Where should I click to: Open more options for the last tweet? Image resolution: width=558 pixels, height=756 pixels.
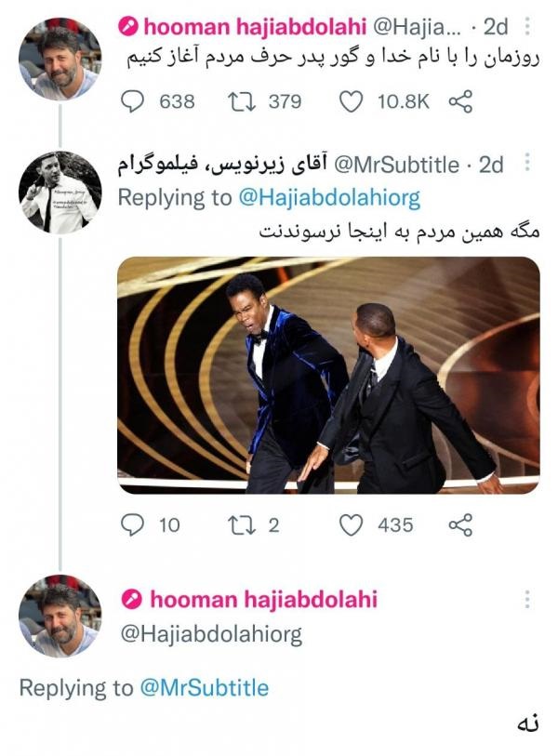tap(527, 599)
